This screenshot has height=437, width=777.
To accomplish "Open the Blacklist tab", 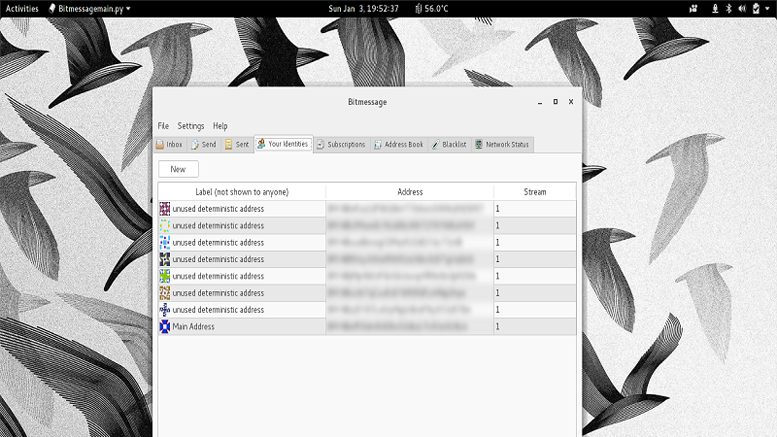I will (x=449, y=145).
